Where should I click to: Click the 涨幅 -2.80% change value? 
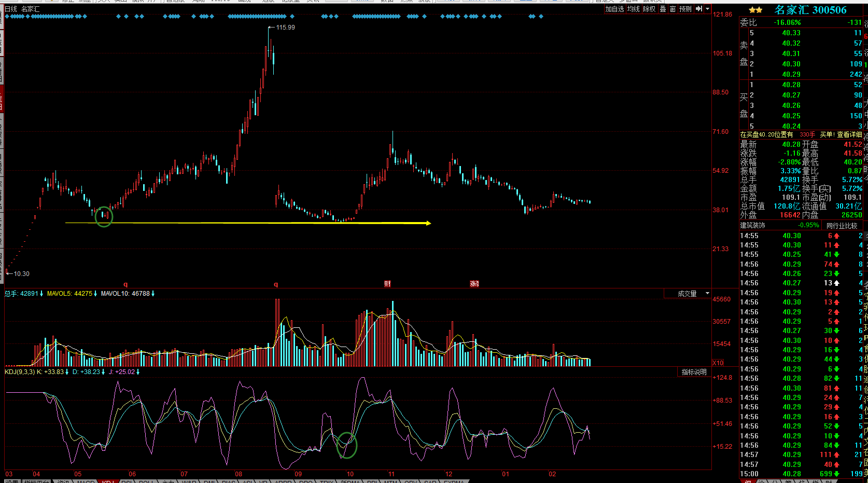[x=789, y=162]
